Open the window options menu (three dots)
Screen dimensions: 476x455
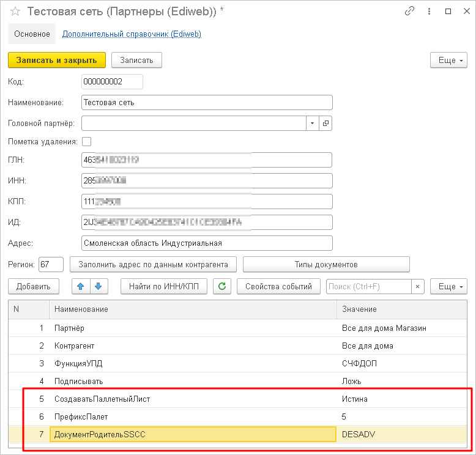(x=429, y=12)
